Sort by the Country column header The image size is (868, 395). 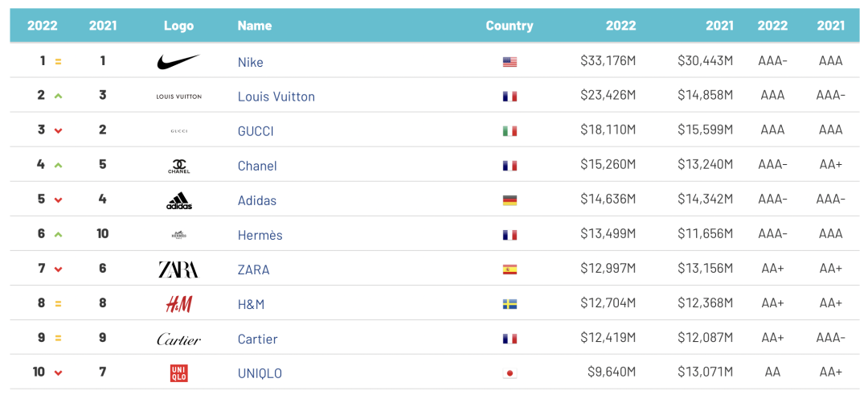click(x=510, y=26)
